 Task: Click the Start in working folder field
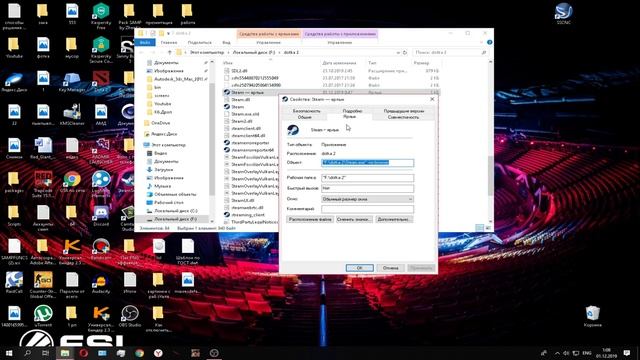point(367,178)
